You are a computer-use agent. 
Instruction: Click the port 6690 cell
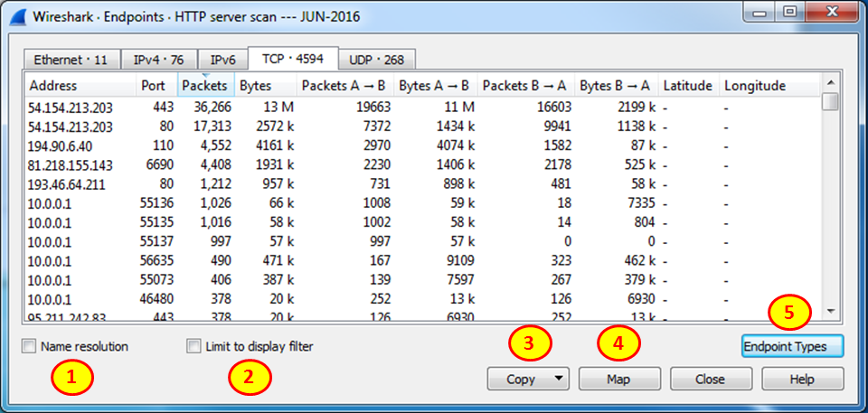[x=161, y=165]
